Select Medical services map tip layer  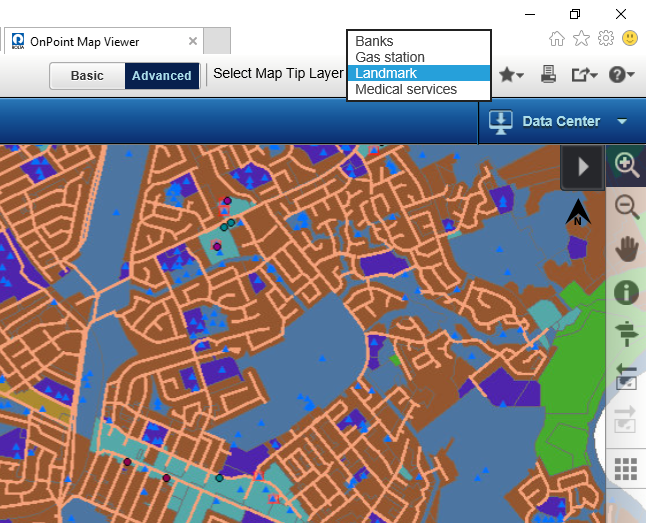click(x=406, y=89)
